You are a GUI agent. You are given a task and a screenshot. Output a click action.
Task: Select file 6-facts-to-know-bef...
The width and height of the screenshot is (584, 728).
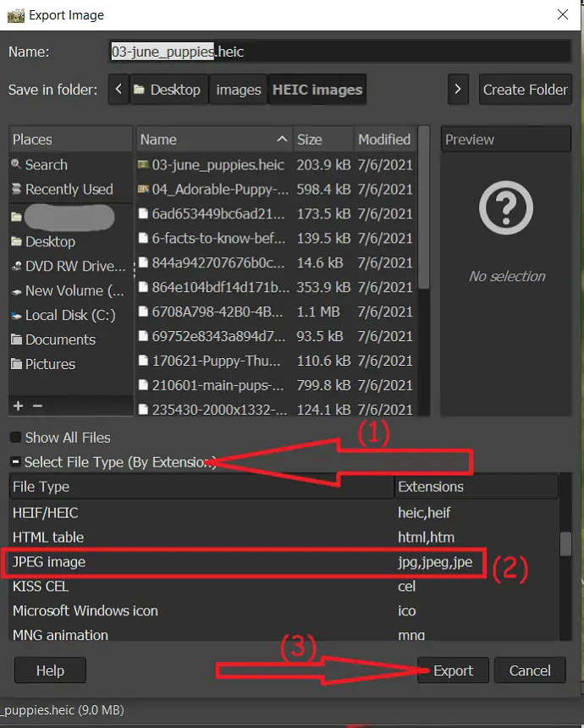pos(276,238)
